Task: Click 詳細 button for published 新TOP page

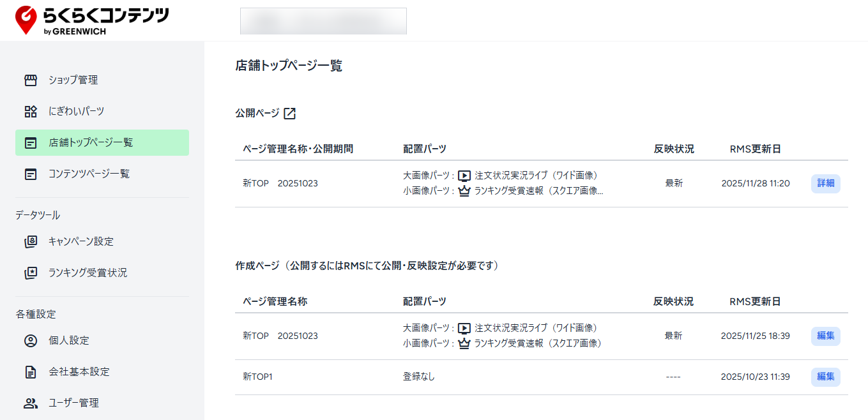Action: (x=825, y=184)
